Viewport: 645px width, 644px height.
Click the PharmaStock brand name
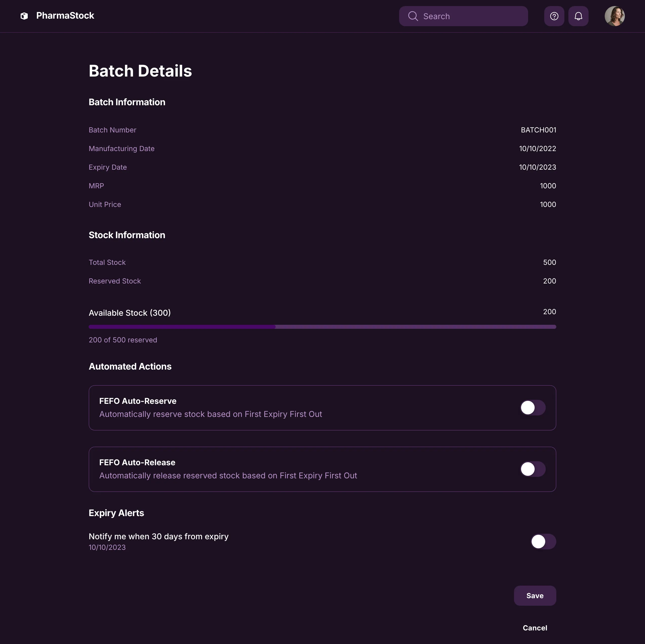coord(65,16)
